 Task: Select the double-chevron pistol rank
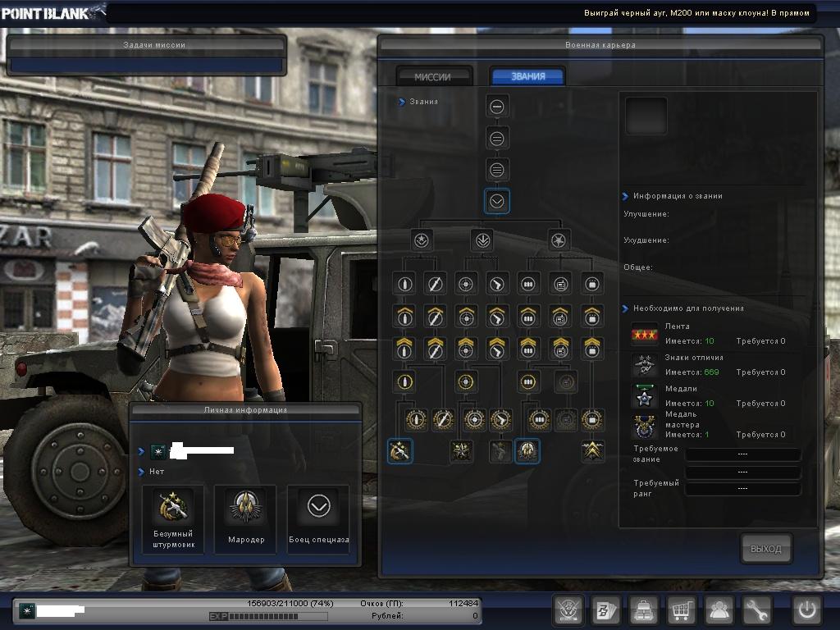(x=496, y=348)
